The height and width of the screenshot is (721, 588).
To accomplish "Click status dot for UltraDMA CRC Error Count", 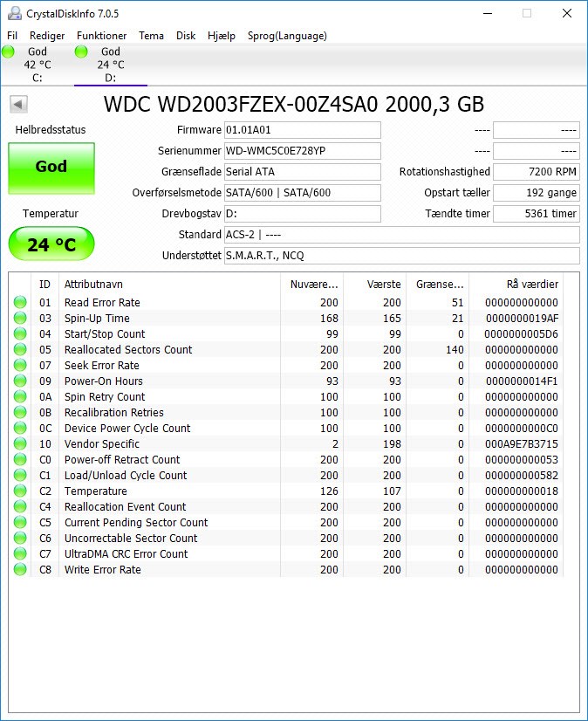I will [x=20, y=553].
